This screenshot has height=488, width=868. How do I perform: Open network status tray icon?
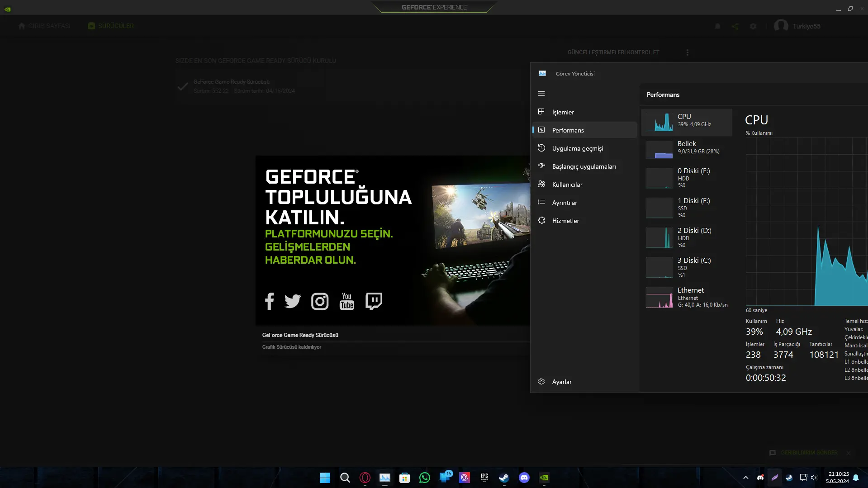[803, 478]
